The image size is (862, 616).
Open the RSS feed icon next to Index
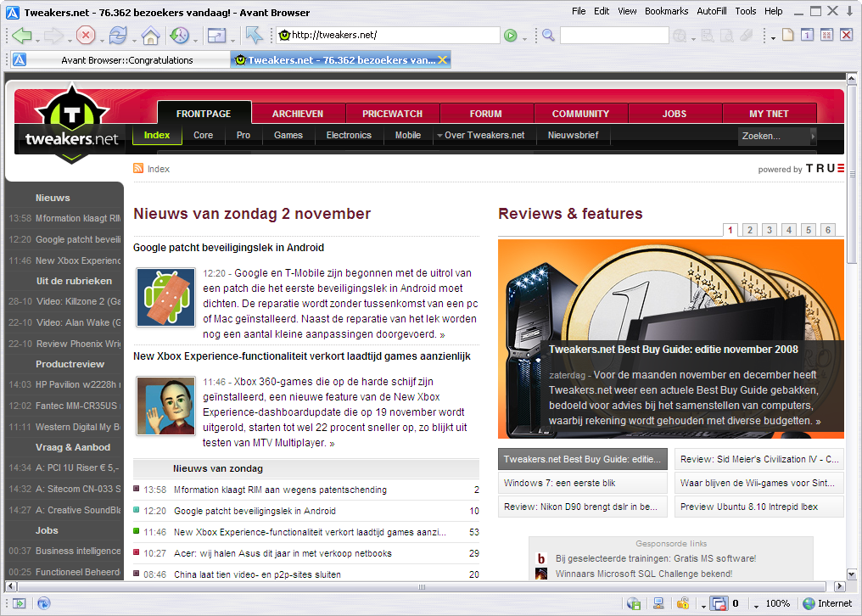pos(138,168)
